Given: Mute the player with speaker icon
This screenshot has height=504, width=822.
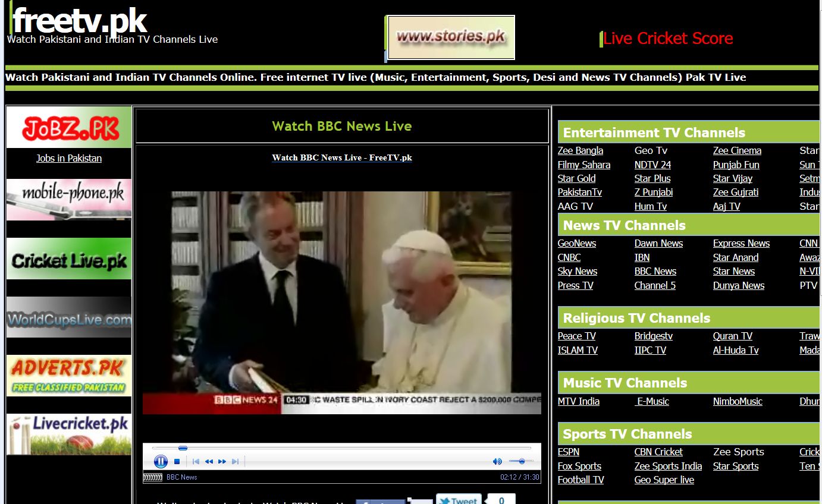Looking at the screenshot, I should [x=497, y=461].
